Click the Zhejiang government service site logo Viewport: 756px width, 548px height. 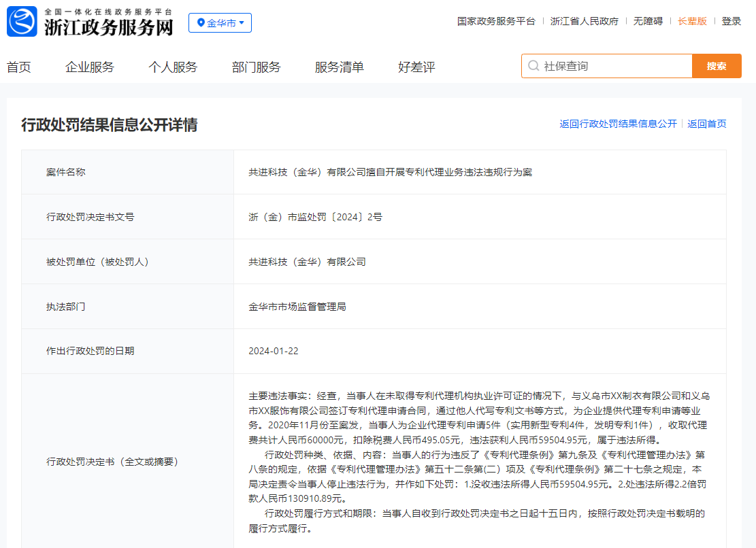[x=90, y=22]
